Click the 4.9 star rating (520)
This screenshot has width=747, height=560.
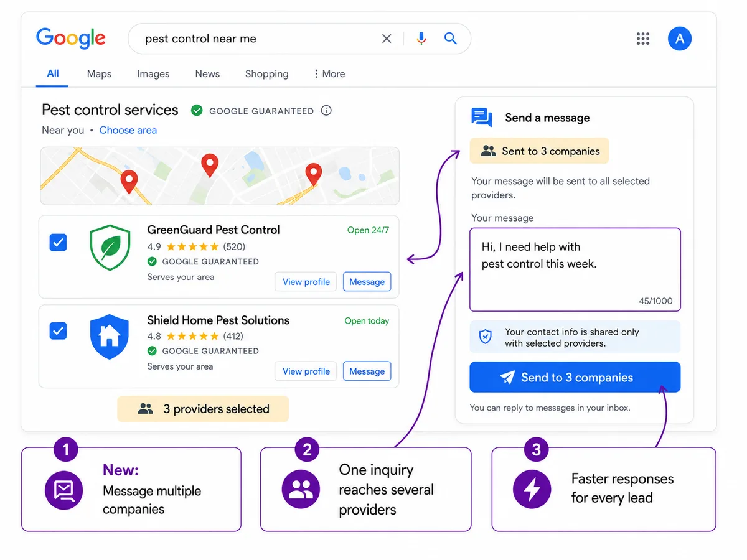click(x=196, y=246)
